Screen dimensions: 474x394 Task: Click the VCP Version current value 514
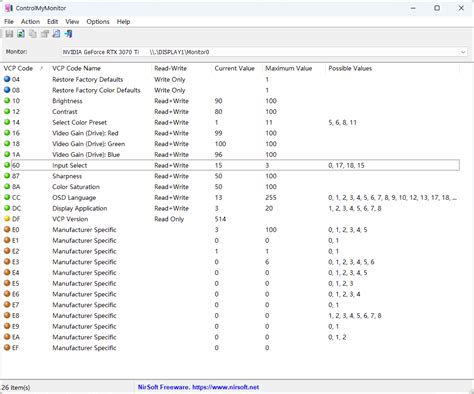tap(220, 219)
